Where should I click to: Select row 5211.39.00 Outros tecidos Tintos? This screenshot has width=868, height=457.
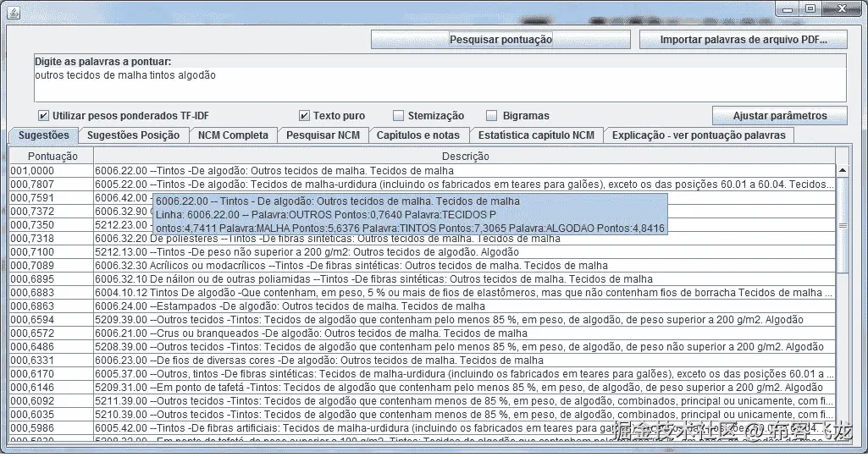click(423, 401)
